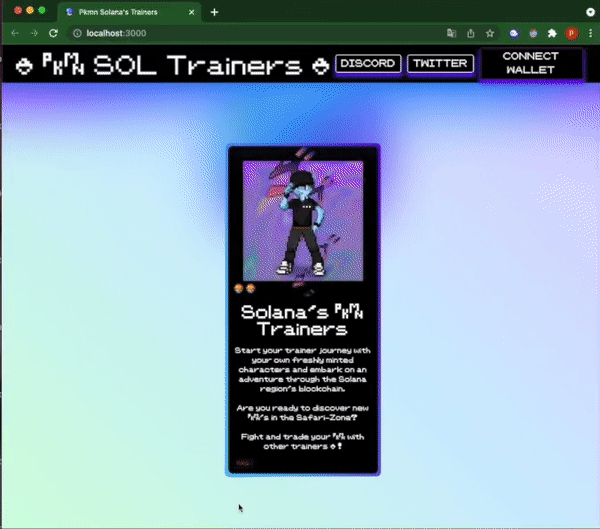Click the pokeball icon right of title

(x=320, y=66)
